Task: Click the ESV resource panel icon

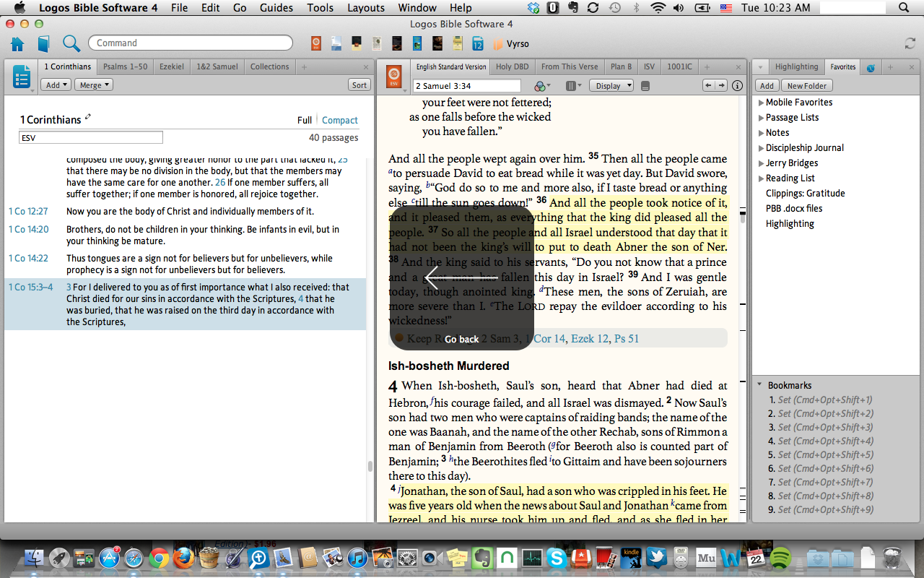Action: click(x=394, y=77)
